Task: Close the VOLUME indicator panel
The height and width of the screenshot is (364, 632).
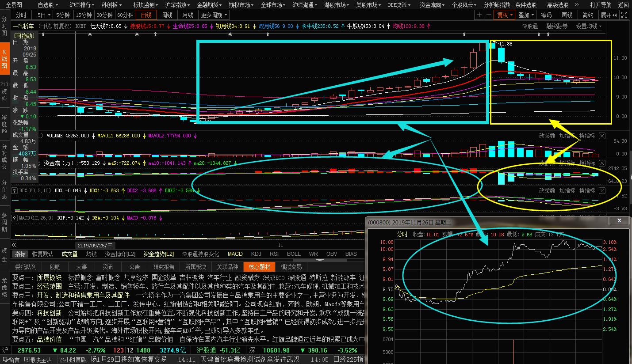Action: [602, 136]
